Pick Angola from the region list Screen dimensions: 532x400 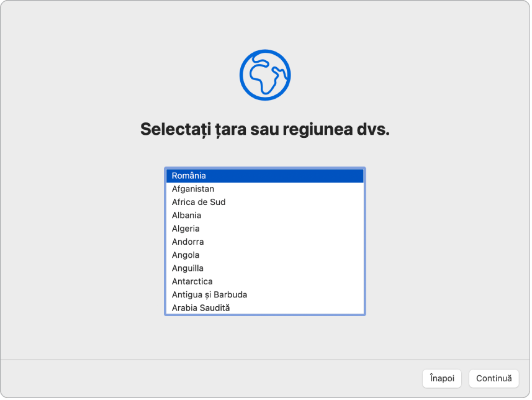[x=266, y=255]
